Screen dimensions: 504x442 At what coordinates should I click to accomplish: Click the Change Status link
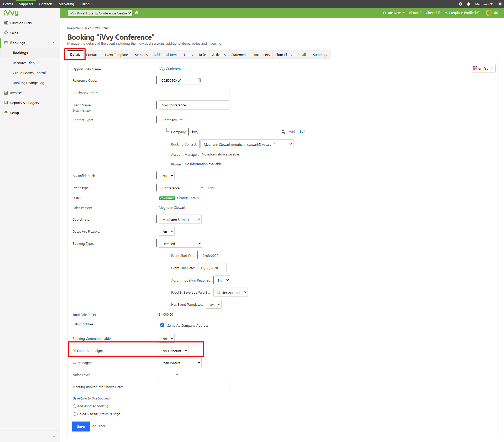pos(188,198)
